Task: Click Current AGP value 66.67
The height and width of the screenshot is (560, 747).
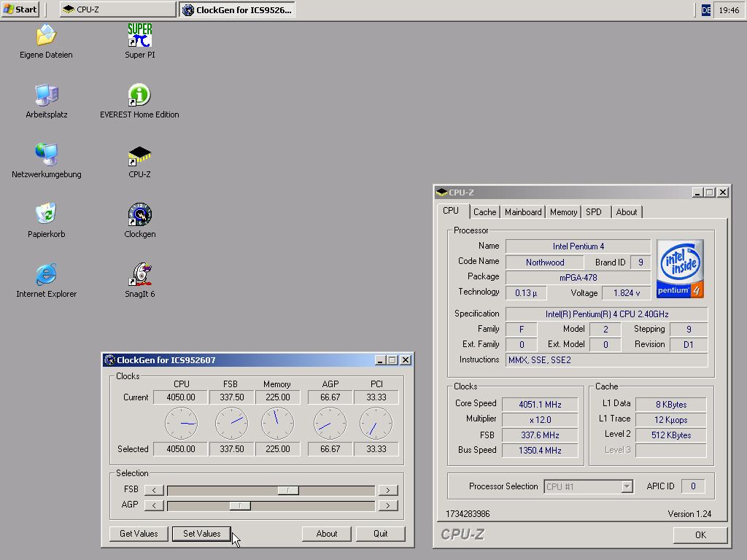Action: tap(330, 397)
